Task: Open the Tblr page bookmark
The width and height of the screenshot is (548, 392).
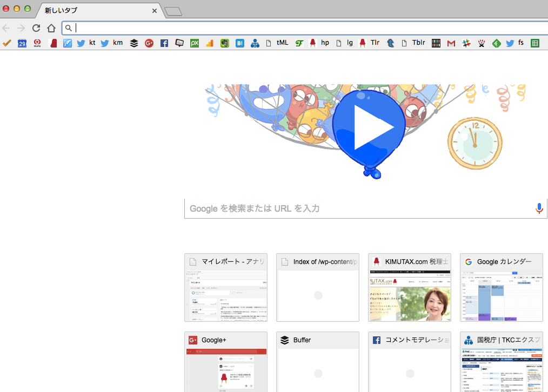Action: click(x=413, y=43)
